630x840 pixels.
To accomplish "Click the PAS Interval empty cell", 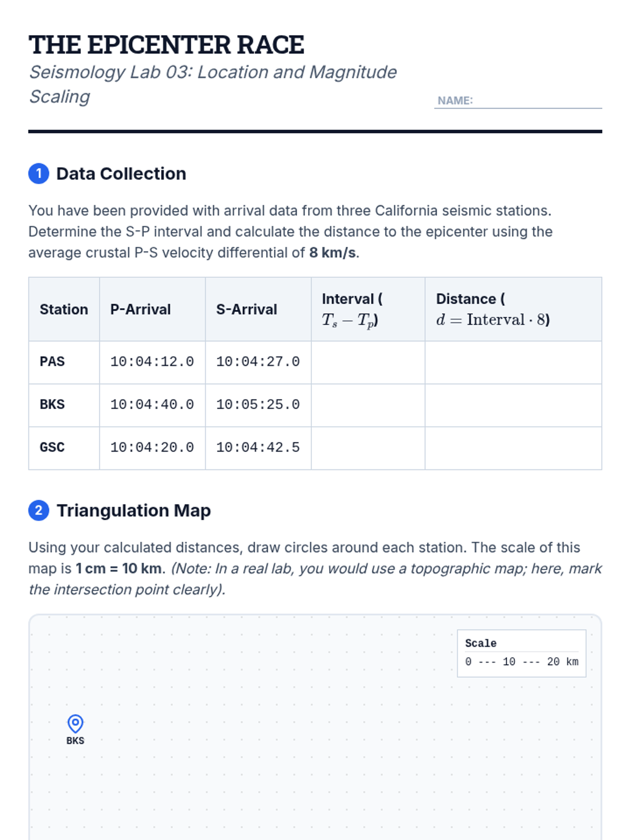I will point(368,362).
